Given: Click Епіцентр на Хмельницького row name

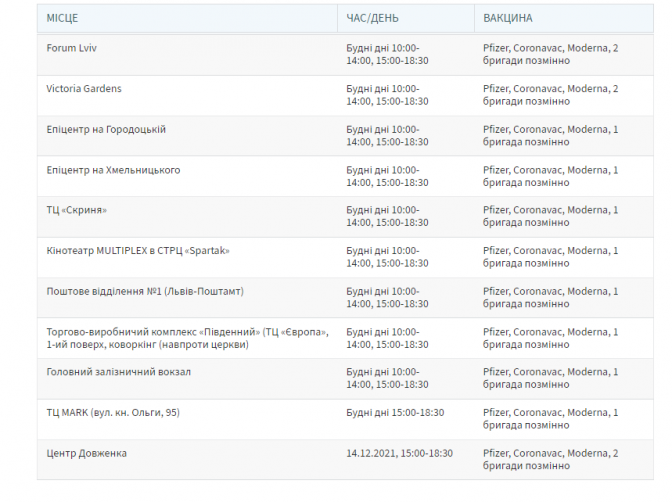Looking at the screenshot, I should click(x=113, y=170).
